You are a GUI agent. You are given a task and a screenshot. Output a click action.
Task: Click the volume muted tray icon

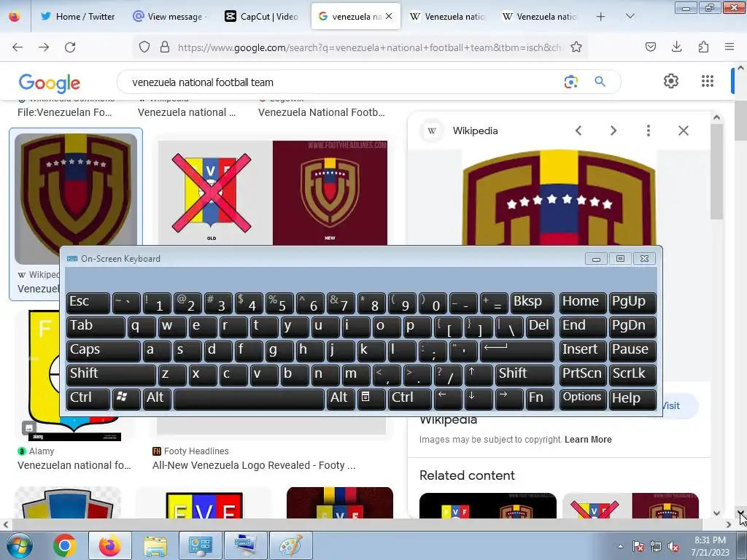pyautogui.click(x=673, y=547)
